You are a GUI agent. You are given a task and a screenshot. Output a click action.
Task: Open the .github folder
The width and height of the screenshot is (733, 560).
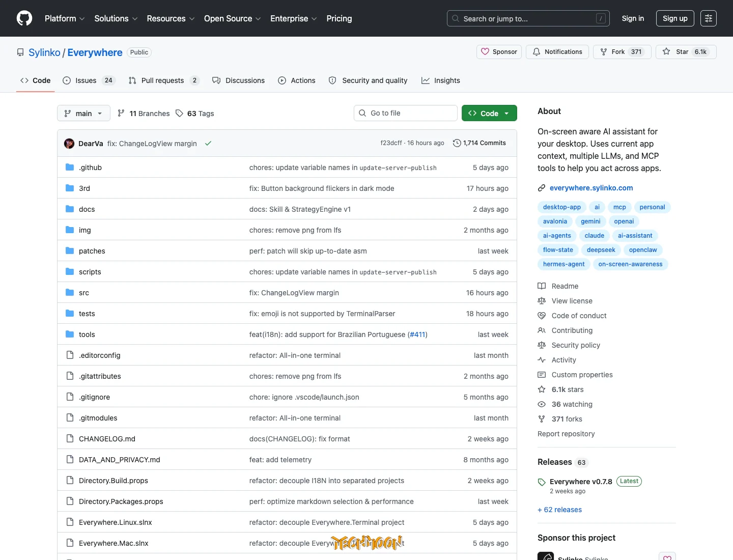point(90,167)
